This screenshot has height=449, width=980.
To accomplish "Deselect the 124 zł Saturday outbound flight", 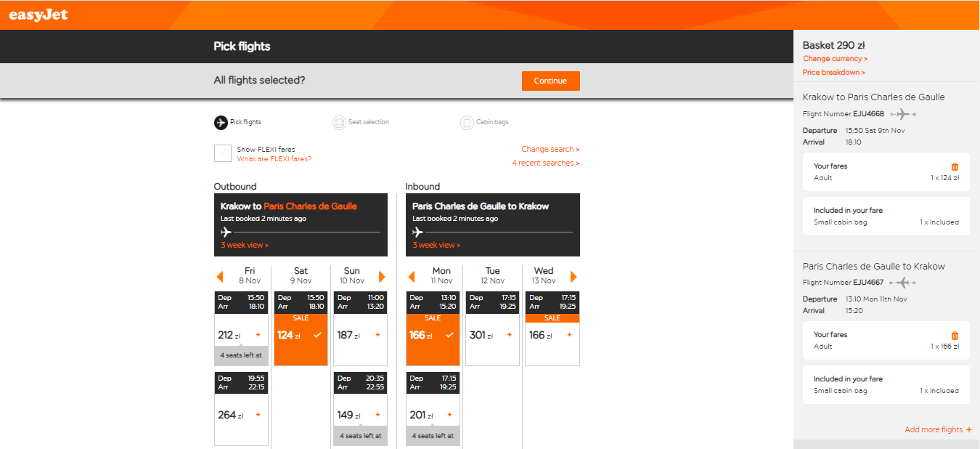I will pyautogui.click(x=301, y=328).
